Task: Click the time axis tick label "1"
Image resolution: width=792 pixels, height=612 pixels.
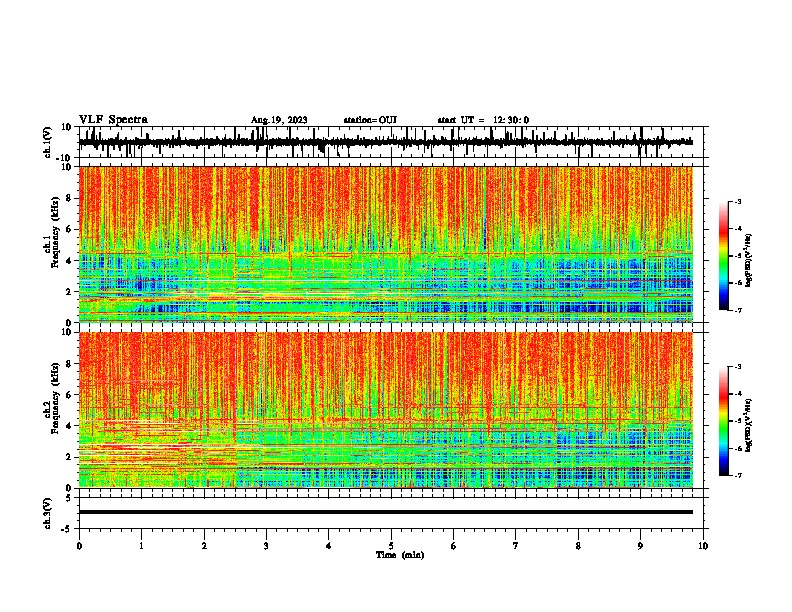Action: [x=141, y=546]
